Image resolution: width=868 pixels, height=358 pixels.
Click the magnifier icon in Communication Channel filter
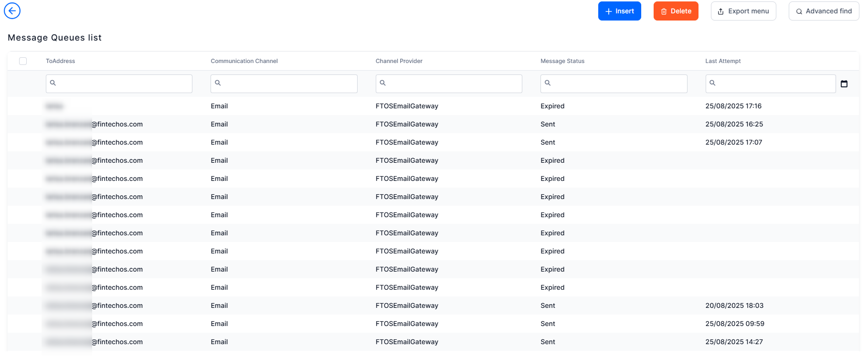218,83
